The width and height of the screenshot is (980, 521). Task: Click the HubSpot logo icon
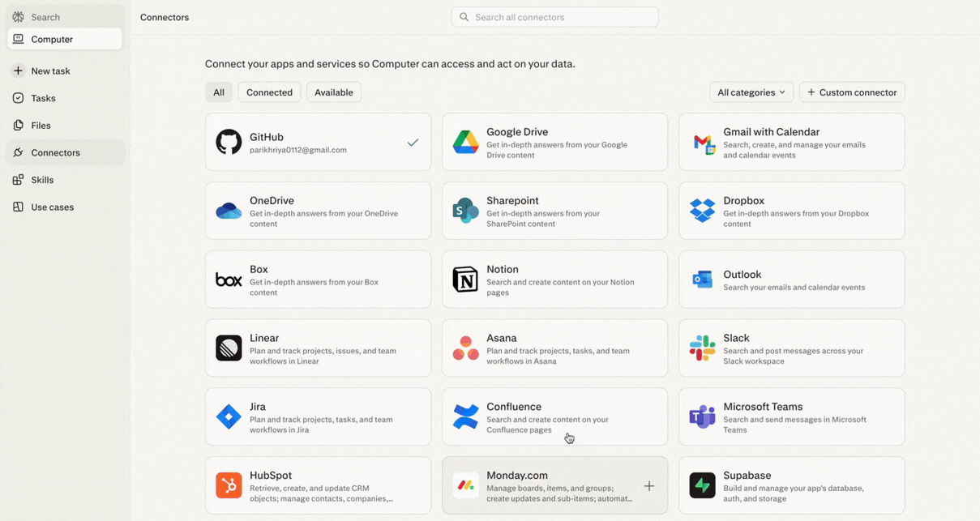229,485
